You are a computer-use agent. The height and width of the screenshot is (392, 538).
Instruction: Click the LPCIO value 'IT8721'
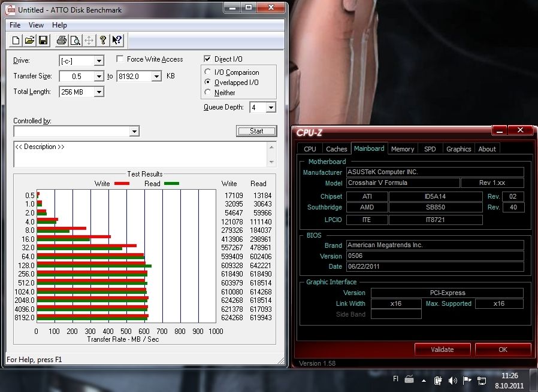click(436, 220)
